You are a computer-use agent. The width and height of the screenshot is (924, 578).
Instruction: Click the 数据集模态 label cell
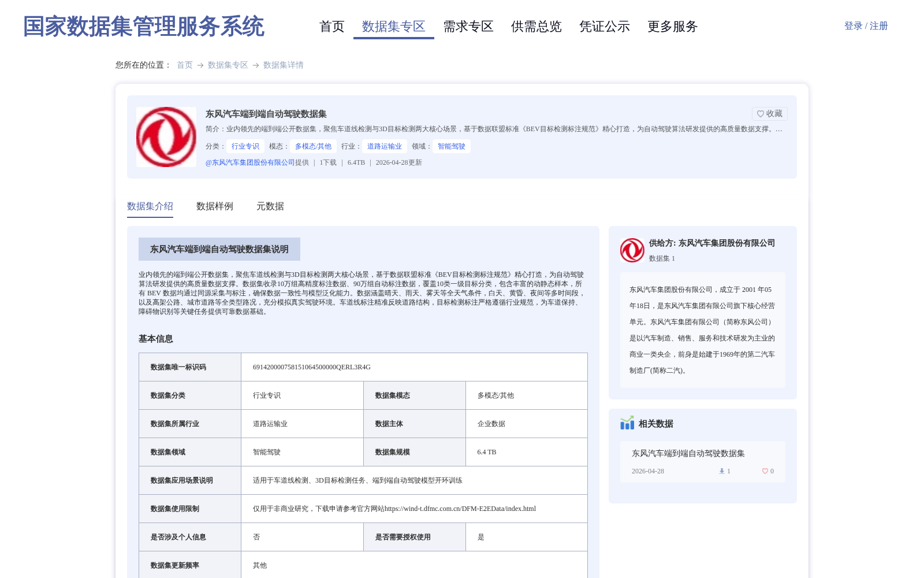coord(415,395)
